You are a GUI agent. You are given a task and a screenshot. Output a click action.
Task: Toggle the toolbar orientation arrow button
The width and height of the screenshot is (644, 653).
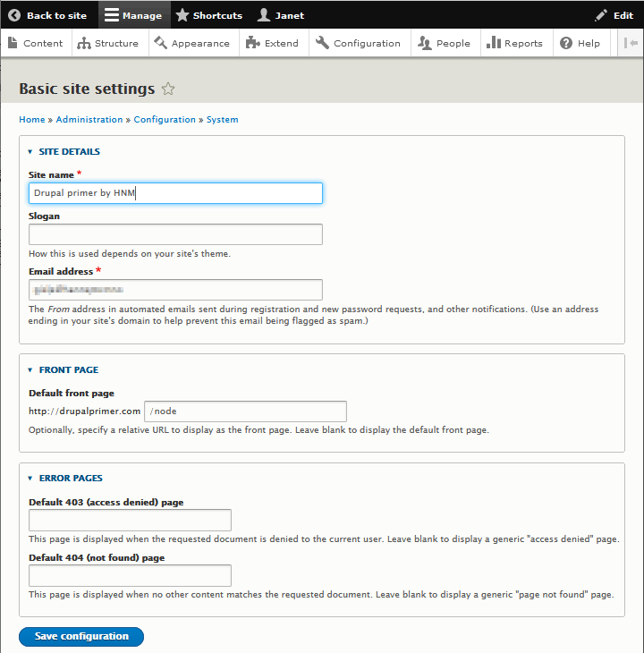tap(631, 43)
